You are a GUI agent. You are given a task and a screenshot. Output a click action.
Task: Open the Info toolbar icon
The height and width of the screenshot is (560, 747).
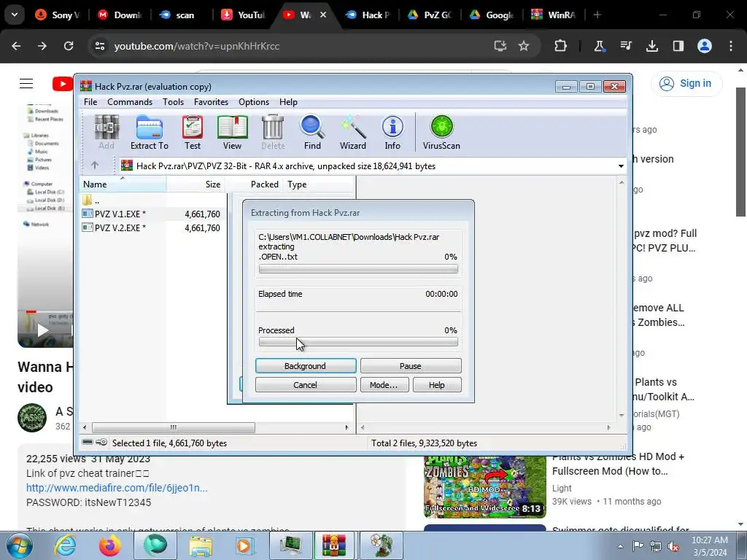click(392, 133)
